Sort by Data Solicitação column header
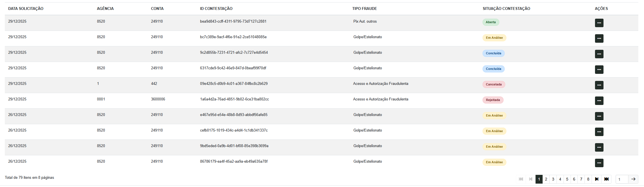 coord(26,8)
